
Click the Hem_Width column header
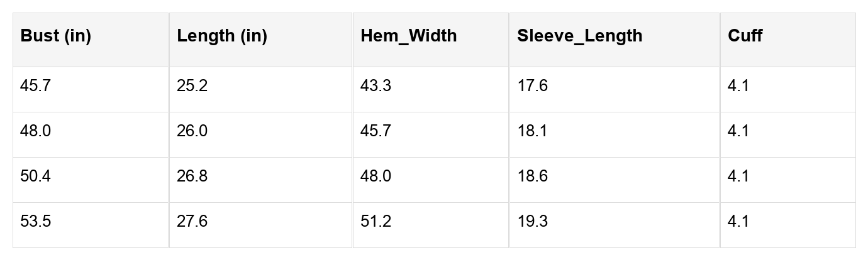tap(409, 36)
